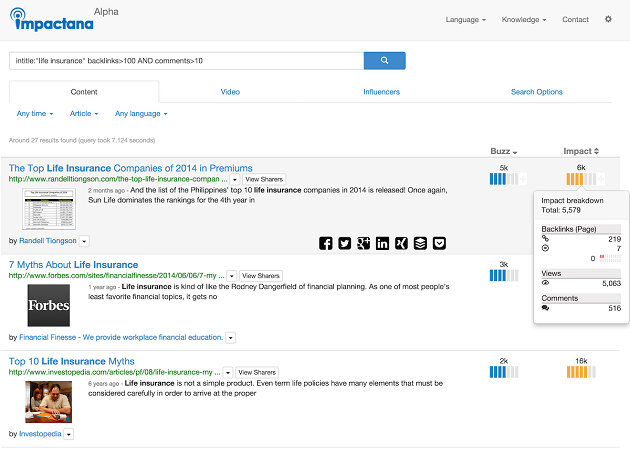This screenshot has height=449, width=630.
Task: Click the 6k orange Impact bar
Action: point(581,179)
